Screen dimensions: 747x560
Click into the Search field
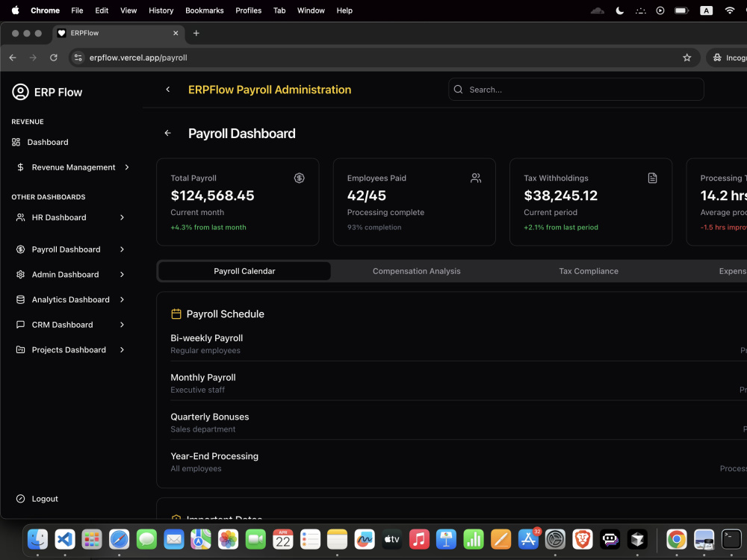click(576, 90)
